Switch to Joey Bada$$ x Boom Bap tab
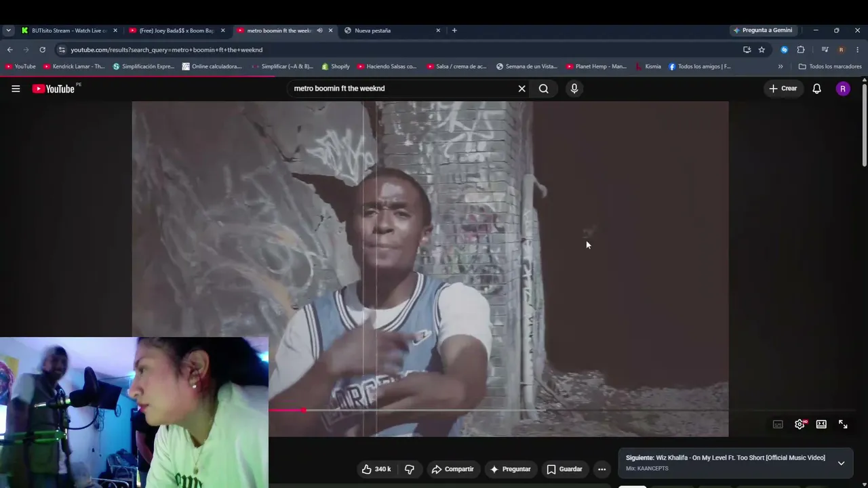 point(176,30)
